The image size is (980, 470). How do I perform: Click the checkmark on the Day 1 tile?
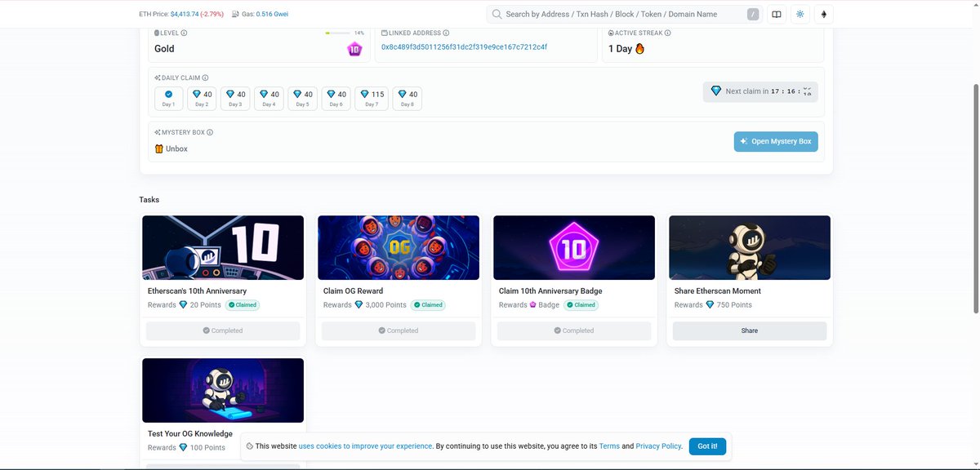[169, 93]
